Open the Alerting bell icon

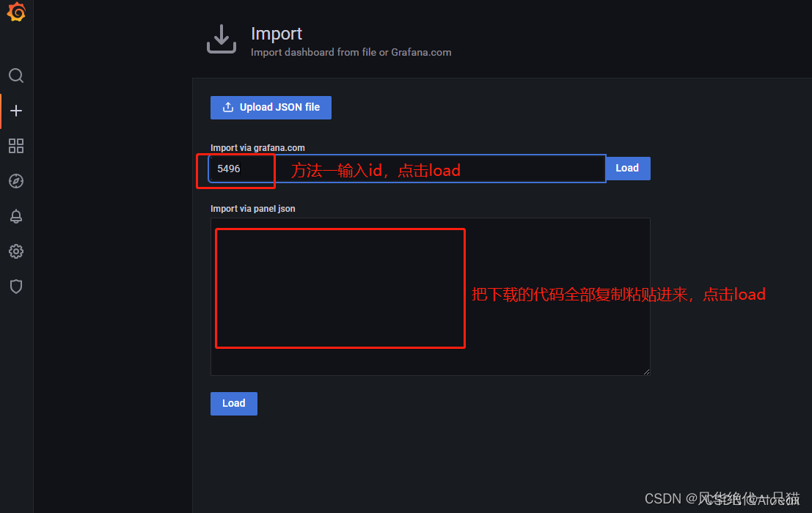16,216
